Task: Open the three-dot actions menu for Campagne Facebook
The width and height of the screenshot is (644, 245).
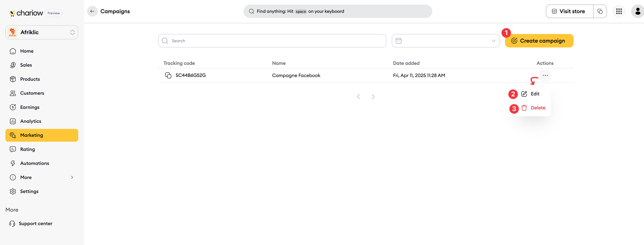Action: coord(545,75)
